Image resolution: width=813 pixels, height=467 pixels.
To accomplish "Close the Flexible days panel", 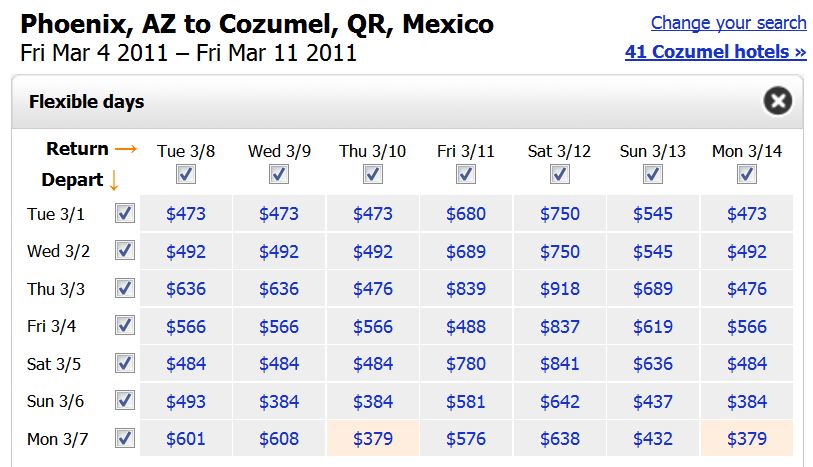I will 777,101.
